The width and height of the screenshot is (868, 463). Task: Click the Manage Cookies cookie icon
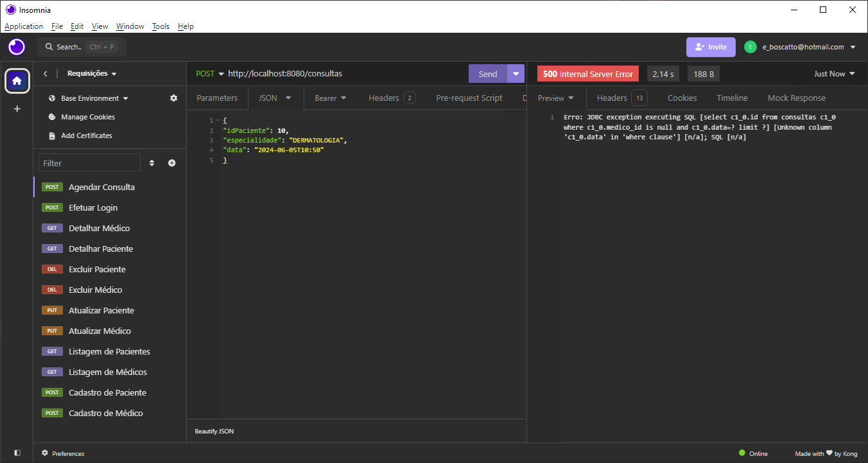(53, 117)
